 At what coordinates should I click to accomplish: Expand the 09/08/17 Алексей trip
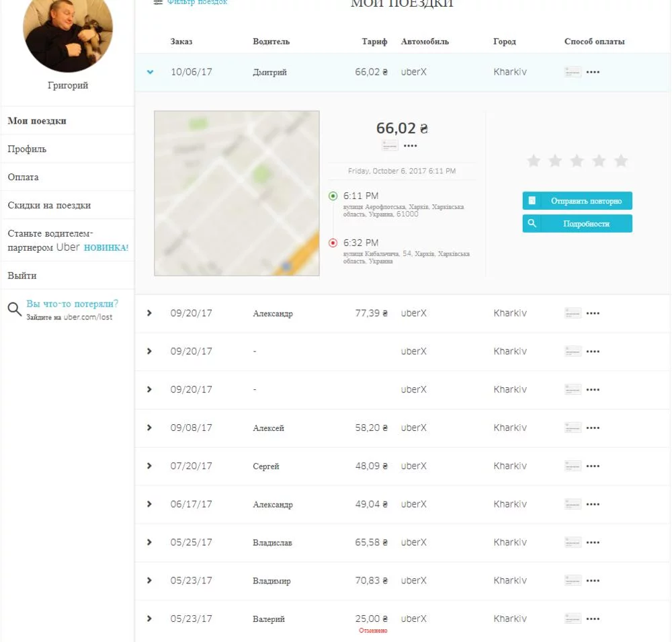149,428
